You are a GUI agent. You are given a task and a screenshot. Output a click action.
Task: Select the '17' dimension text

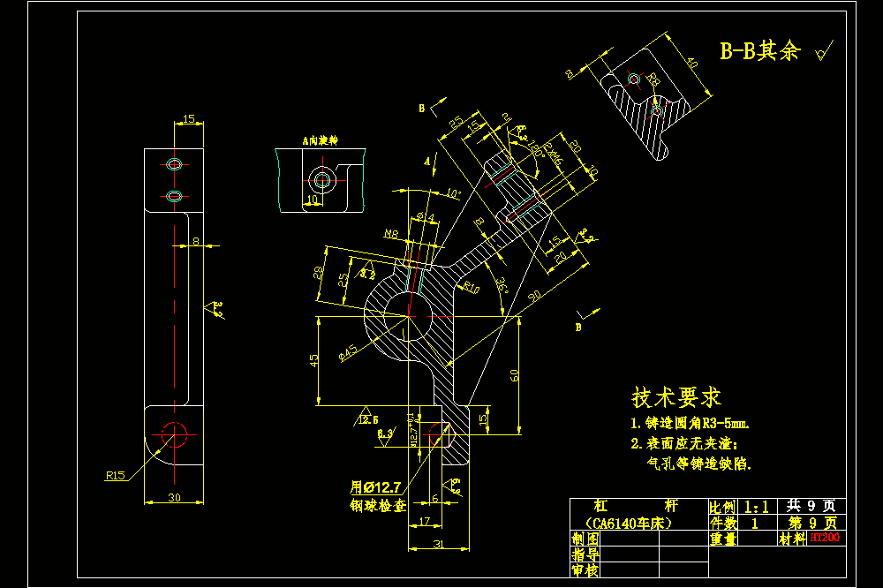(425, 522)
